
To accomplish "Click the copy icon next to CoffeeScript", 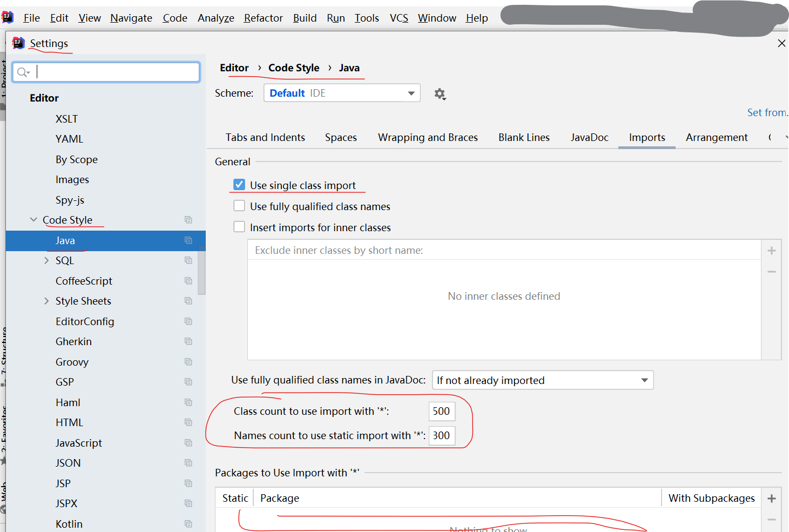I will (188, 281).
